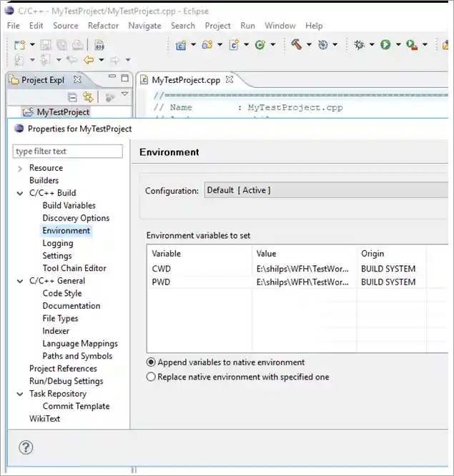Click the yellow Back navigation arrow

[89, 60]
